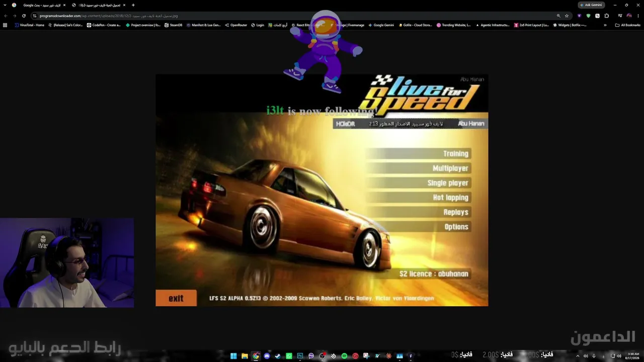Click the "Training" text in the image
This screenshot has width=644, height=362.
[456, 154]
